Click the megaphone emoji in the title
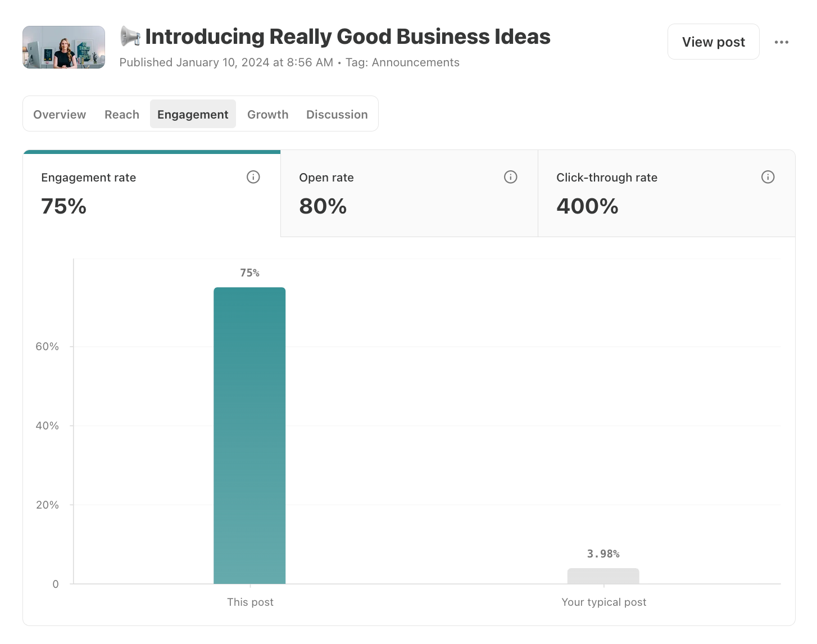The image size is (817, 644). coord(130,37)
